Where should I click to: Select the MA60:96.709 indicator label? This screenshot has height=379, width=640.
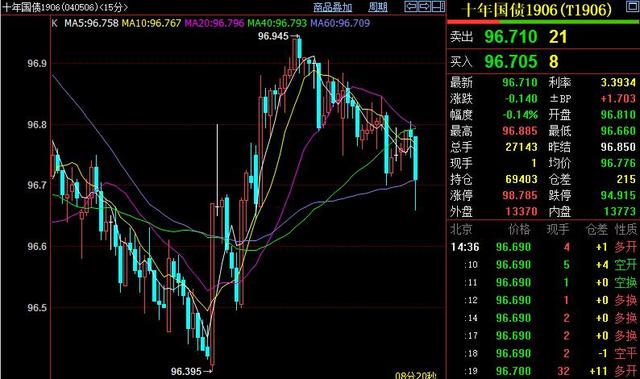[340, 23]
